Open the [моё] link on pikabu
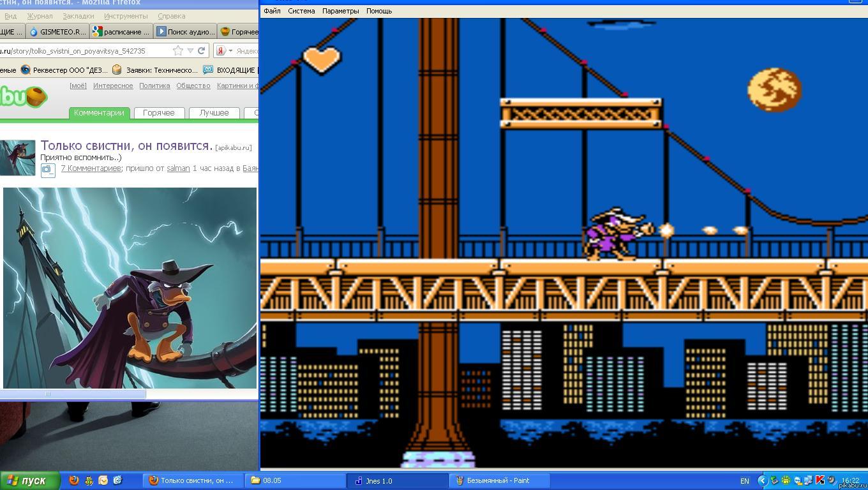868x490 pixels. (x=78, y=85)
